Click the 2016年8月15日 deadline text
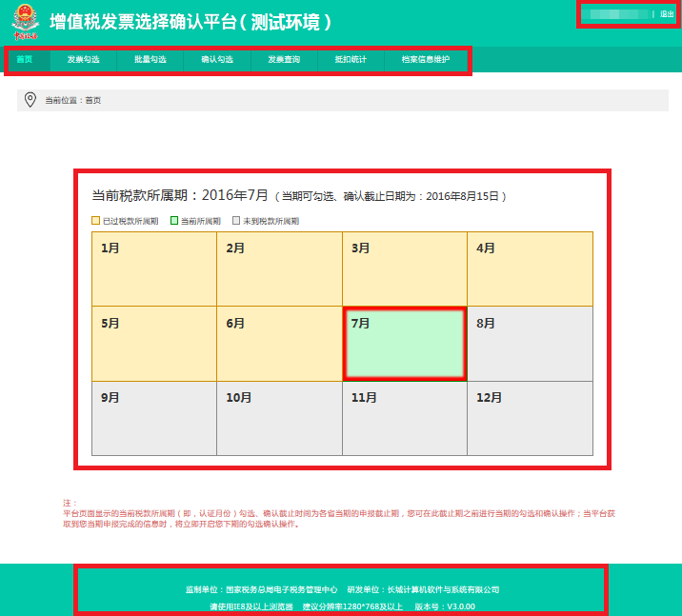Viewport: 682px width, 616px height. click(x=462, y=196)
